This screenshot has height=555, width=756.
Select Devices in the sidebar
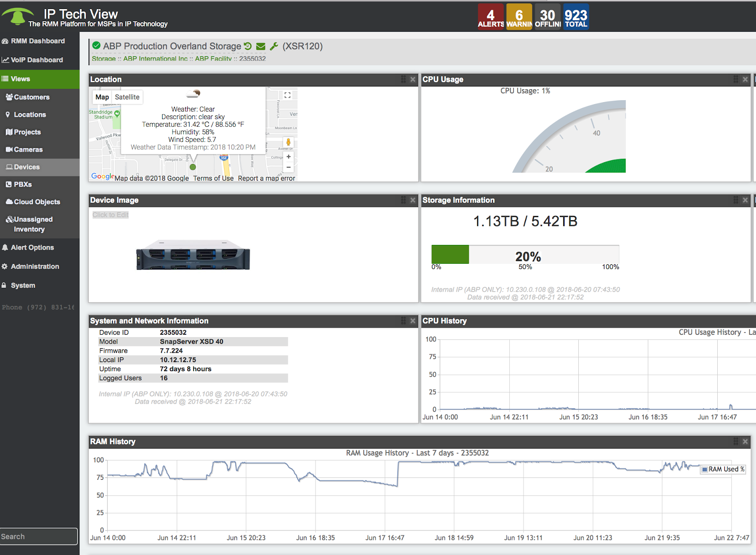coord(40,167)
